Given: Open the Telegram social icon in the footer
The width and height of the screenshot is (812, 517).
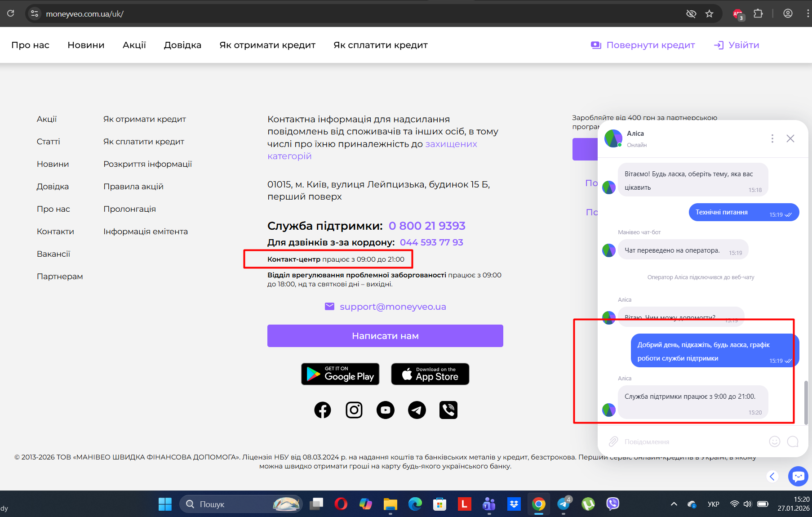Looking at the screenshot, I should 417,410.
